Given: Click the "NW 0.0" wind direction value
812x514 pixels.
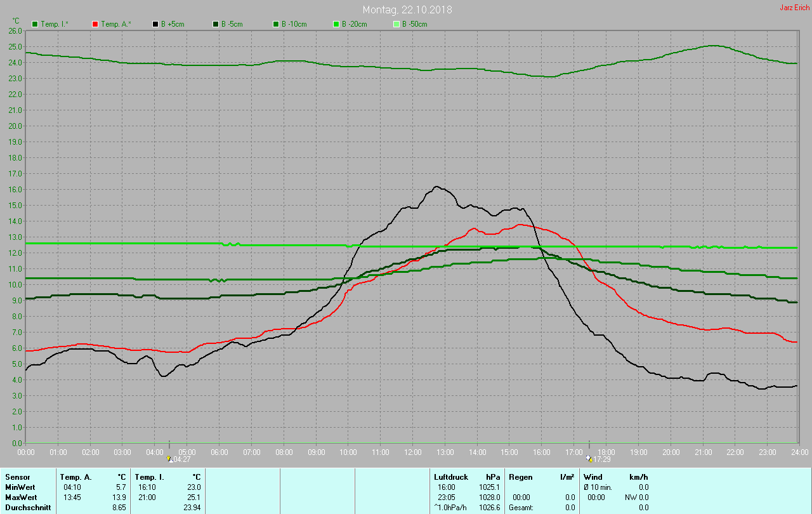Looking at the screenshot, I should point(636,497).
